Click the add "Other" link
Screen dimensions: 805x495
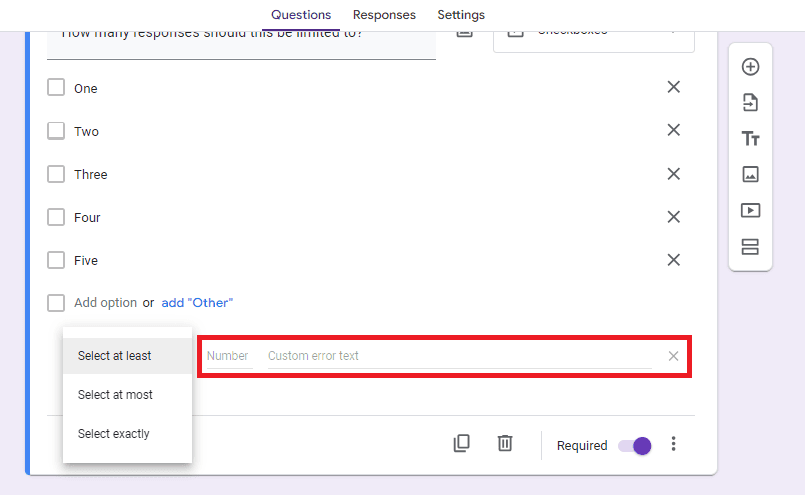[x=197, y=303]
